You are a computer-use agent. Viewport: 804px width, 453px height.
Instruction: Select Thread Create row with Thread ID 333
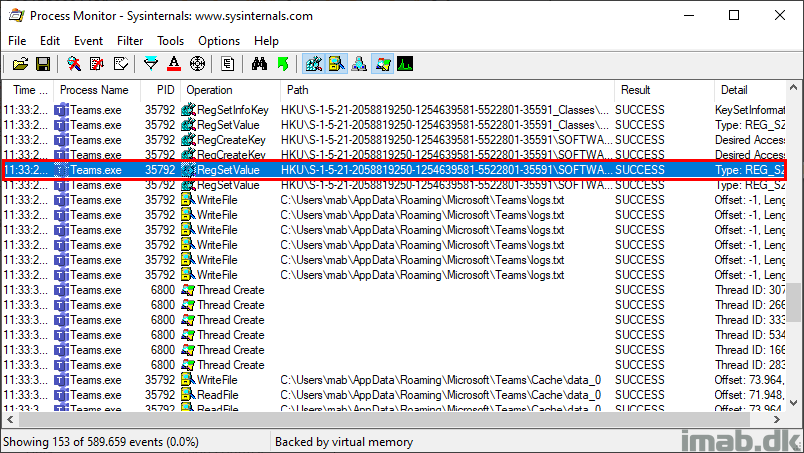coord(394,320)
